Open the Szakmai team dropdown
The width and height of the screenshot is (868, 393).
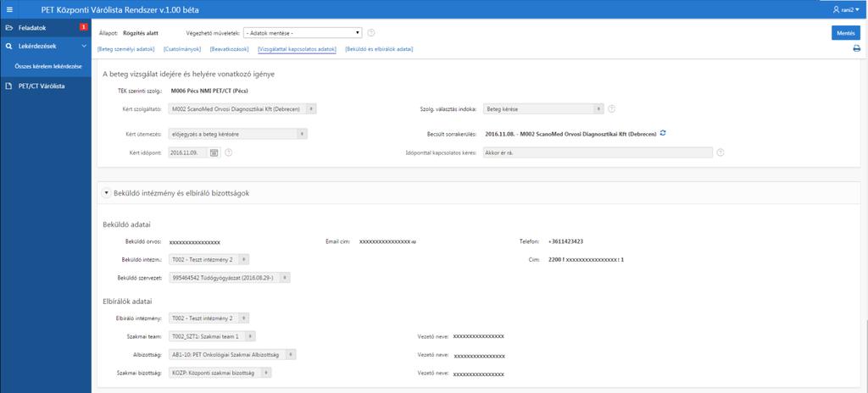[x=212, y=336]
